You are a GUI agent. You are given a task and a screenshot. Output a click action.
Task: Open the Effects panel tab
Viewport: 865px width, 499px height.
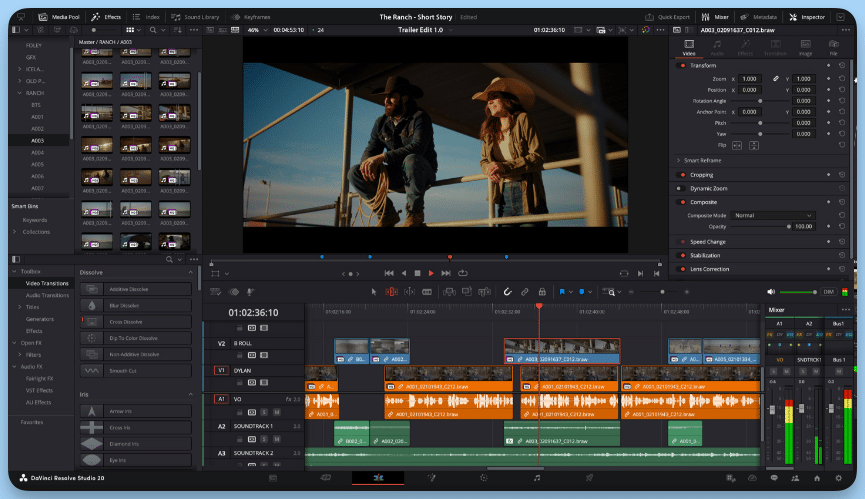coord(106,17)
